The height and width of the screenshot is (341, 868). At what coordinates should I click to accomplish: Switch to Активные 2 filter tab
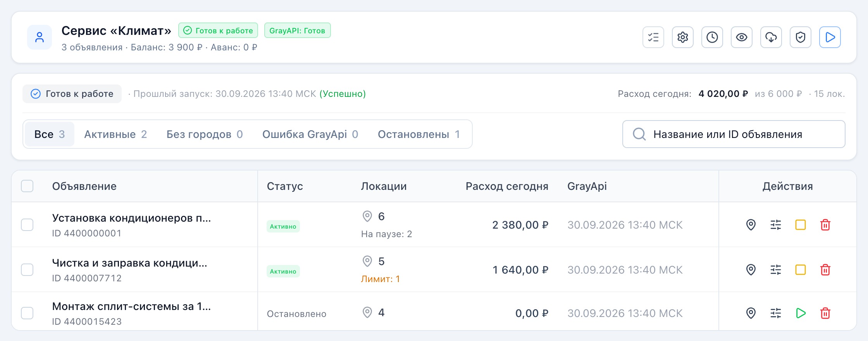[x=115, y=134]
